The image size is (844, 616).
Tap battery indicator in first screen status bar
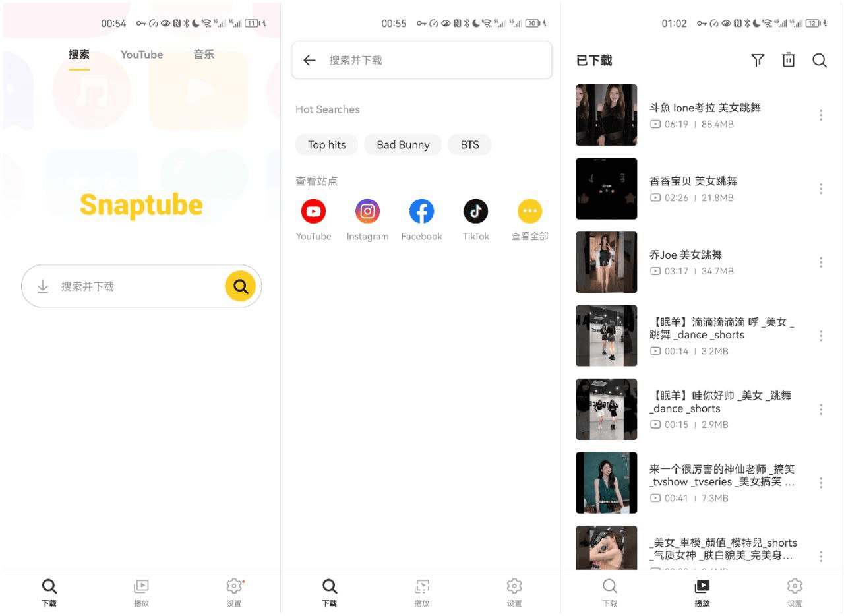[x=252, y=23]
